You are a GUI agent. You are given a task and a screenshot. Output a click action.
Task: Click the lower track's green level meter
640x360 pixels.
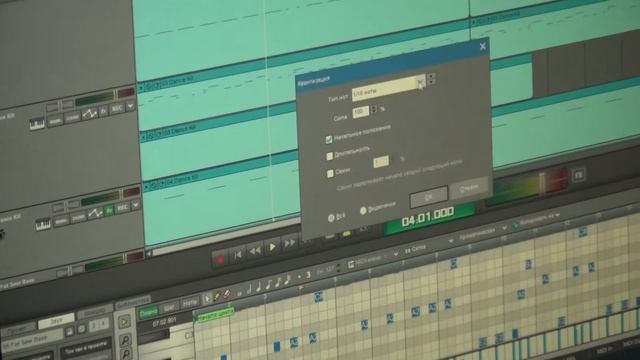click(x=100, y=198)
